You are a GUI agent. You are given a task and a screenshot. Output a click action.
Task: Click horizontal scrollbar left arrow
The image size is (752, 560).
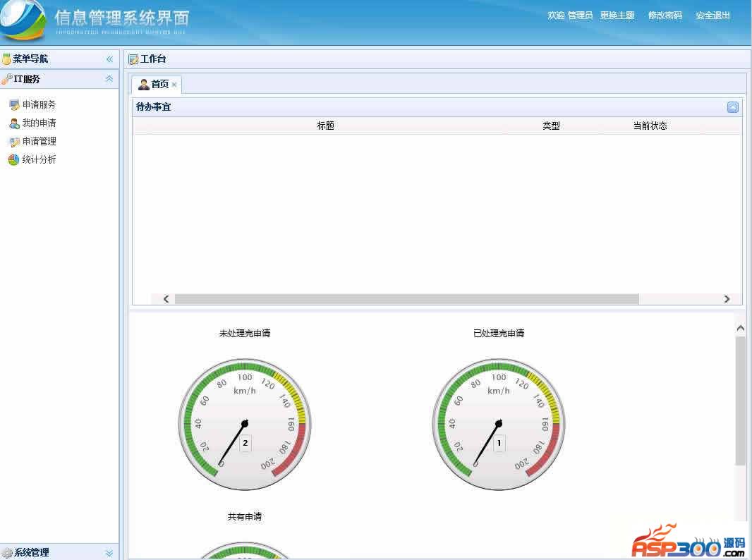(x=166, y=299)
